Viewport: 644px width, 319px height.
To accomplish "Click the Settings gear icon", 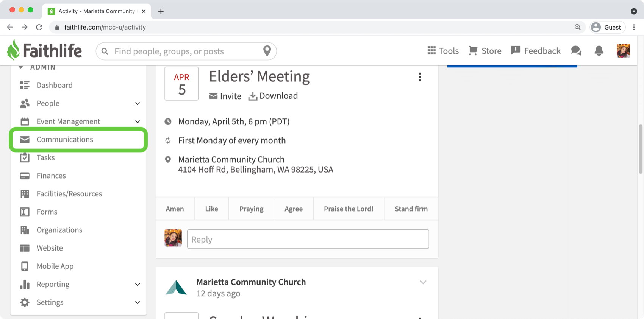I will click(25, 302).
